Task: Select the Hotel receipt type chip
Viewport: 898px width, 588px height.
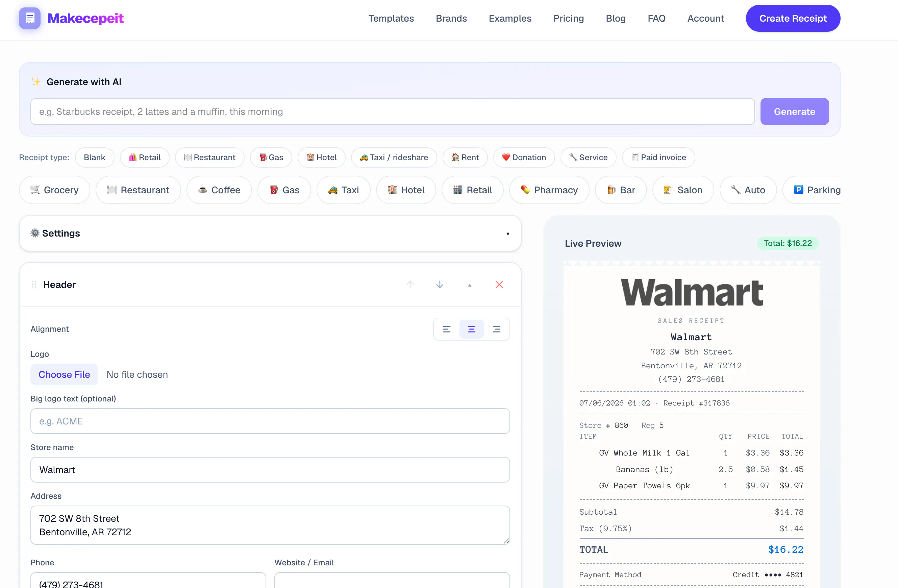Action: [x=322, y=157]
